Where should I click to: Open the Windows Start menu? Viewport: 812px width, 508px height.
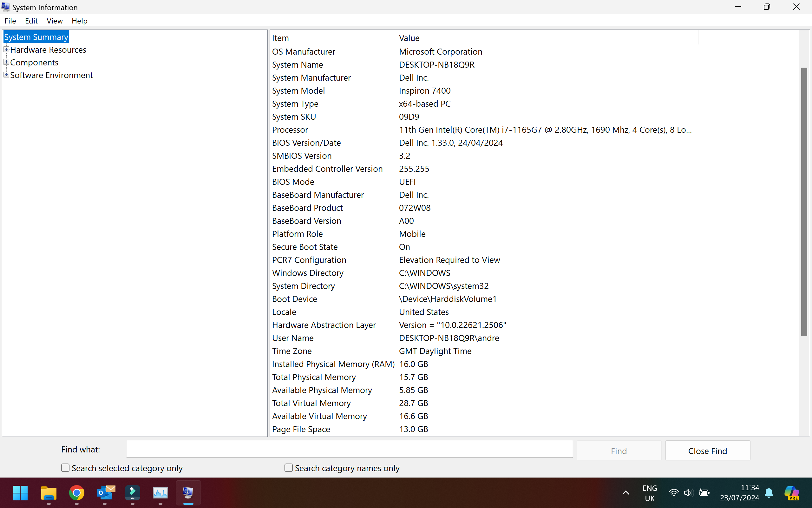[x=20, y=493]
